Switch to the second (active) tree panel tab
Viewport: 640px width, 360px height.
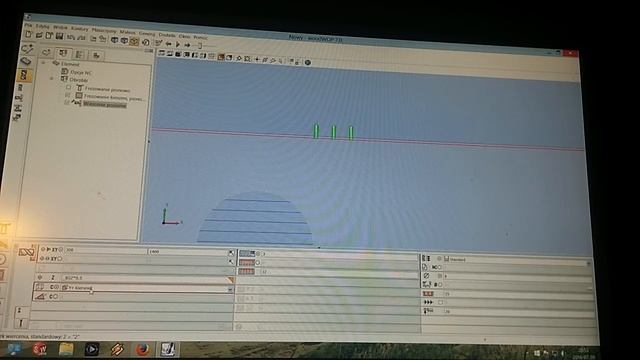coord(63,53)
